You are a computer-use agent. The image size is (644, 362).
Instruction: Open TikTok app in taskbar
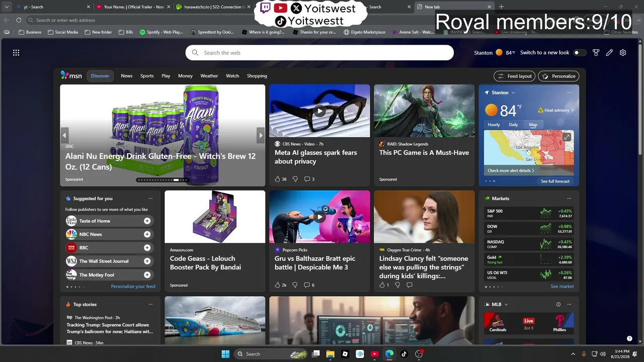[404, 354]
